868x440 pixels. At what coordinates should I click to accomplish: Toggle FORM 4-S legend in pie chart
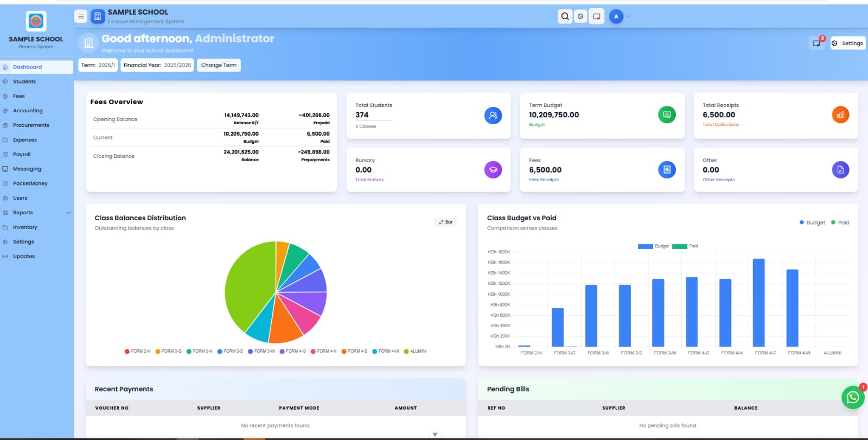tap(354, 352)
